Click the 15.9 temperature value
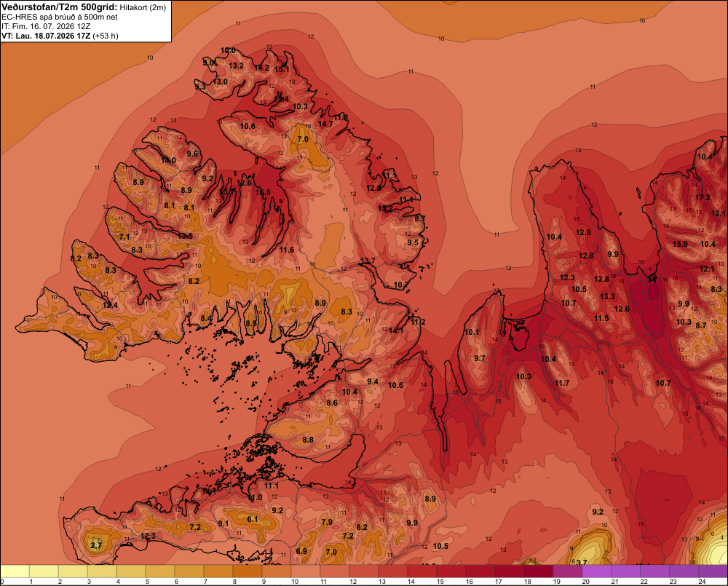Viewport: 728px width, 586px height. 680,244
